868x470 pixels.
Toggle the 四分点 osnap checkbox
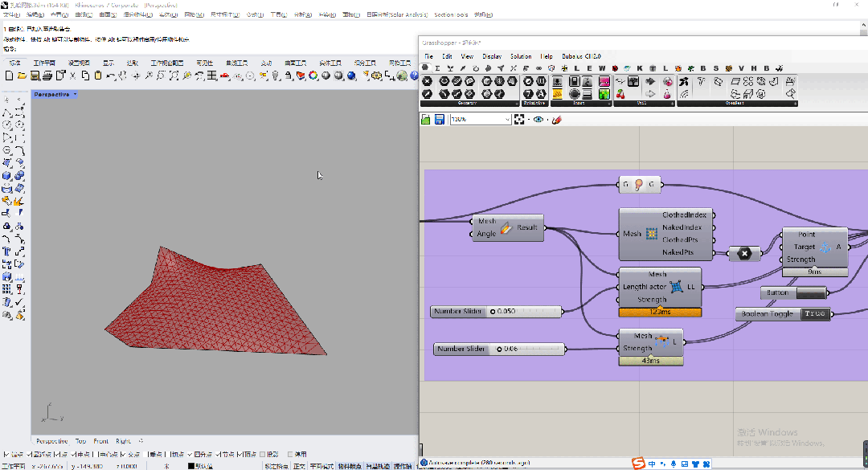point(191,455)
